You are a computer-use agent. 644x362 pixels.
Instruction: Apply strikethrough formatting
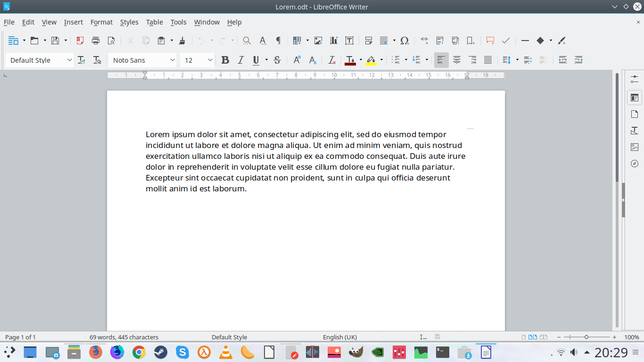[277, 60]
